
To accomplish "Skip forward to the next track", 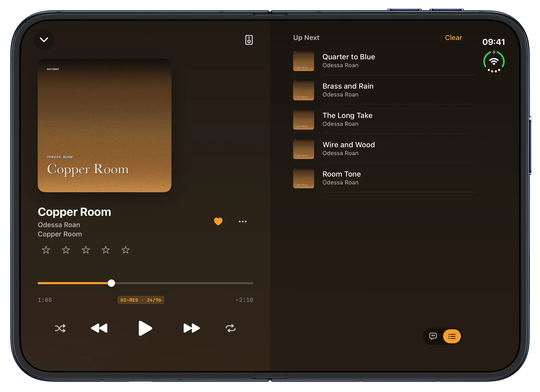I will coord(191,328).
